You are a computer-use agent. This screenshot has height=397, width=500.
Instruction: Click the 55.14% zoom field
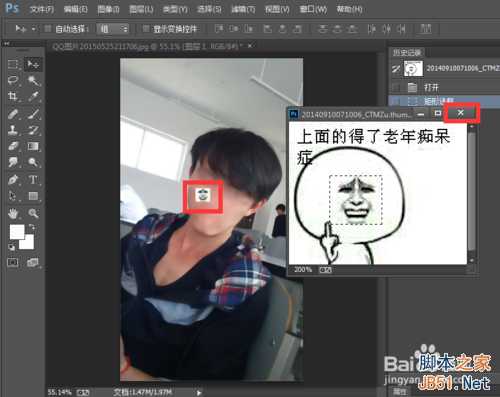pos(59,392)
